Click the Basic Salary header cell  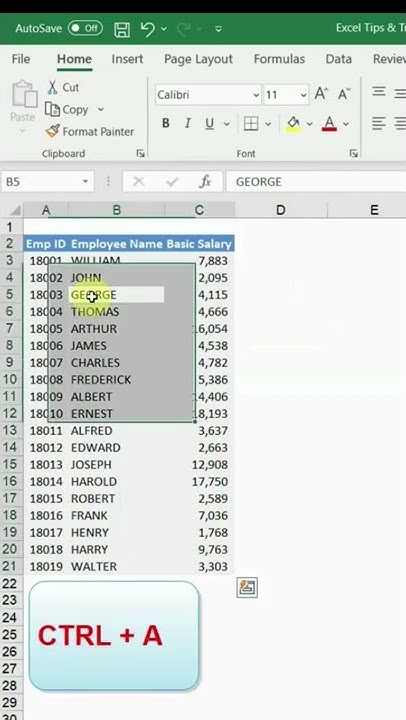point(199,244)
